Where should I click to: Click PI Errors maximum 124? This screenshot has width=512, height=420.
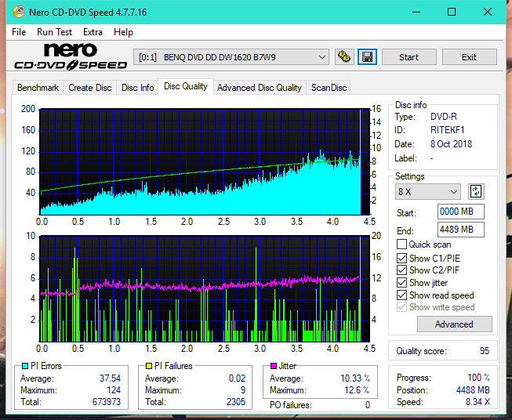(x=114, y=390)
